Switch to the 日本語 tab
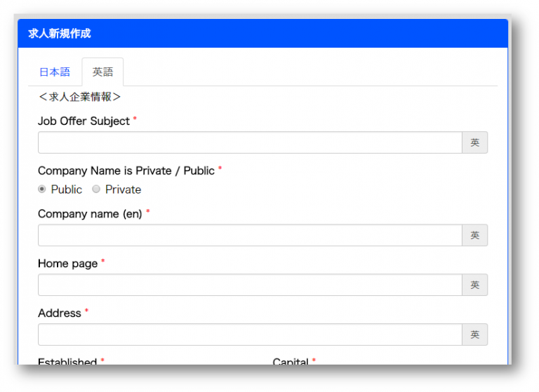The width and height of the screenshot is (539, 392). point(55,72)
